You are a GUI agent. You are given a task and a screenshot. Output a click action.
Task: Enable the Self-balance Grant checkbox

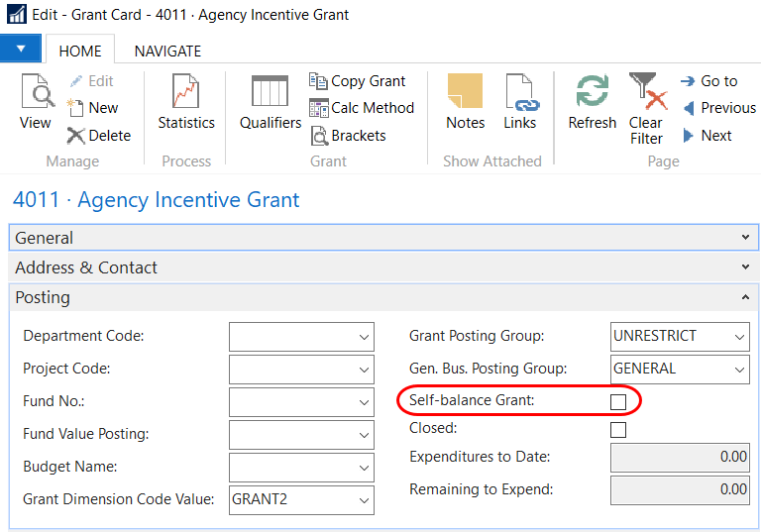tap(618, 401)
